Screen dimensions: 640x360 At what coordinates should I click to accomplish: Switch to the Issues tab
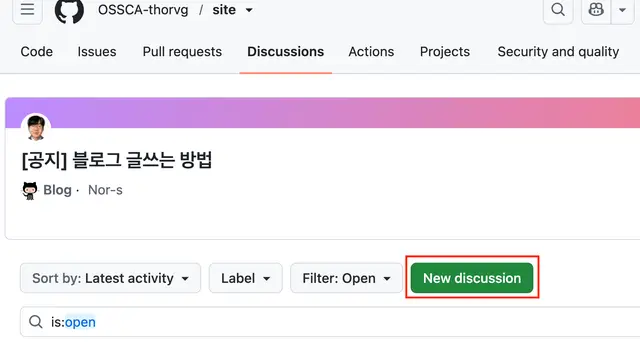[x=97, y=52]
